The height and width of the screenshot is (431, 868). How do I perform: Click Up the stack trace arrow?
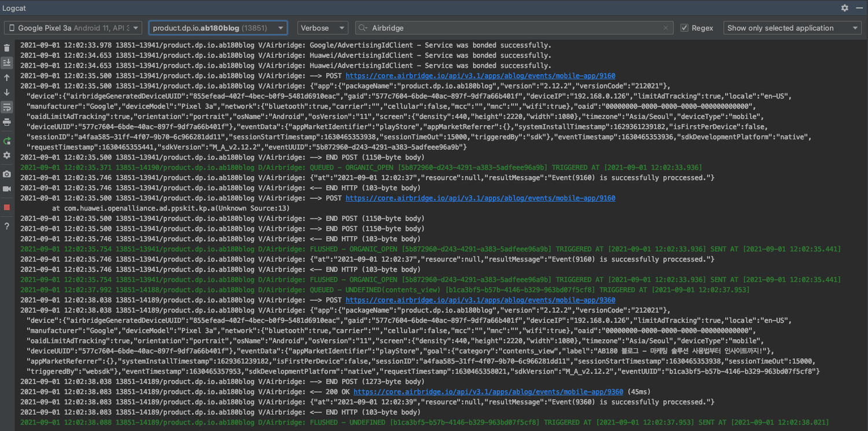tap(7, 78)
